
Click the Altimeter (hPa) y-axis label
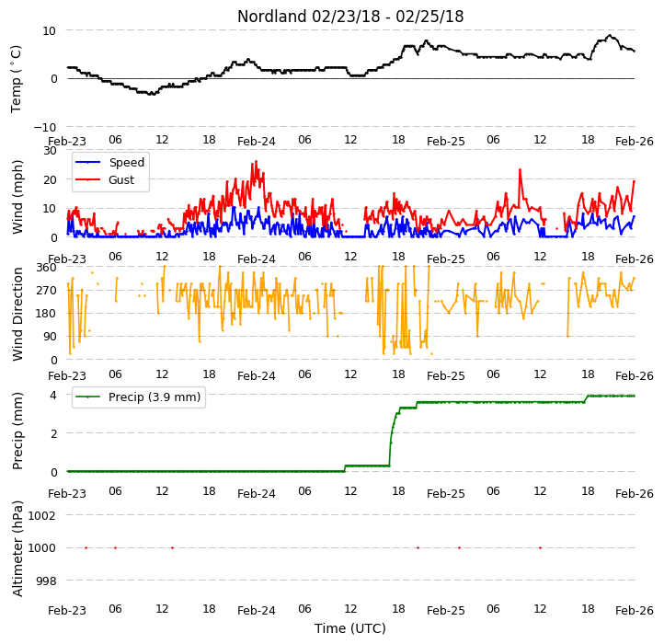(x=17, y=548)
